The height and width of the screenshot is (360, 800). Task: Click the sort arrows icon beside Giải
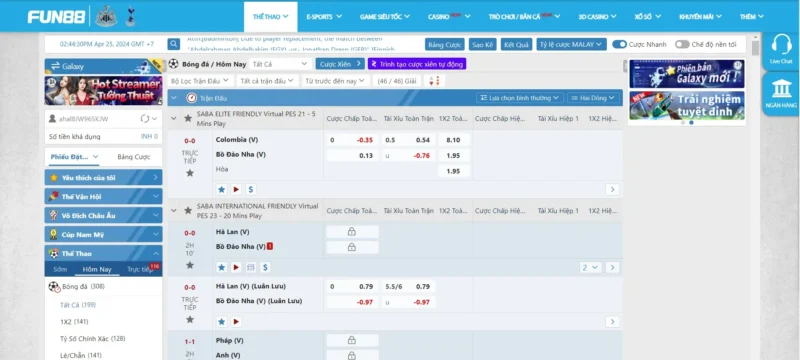click(434, 81)
